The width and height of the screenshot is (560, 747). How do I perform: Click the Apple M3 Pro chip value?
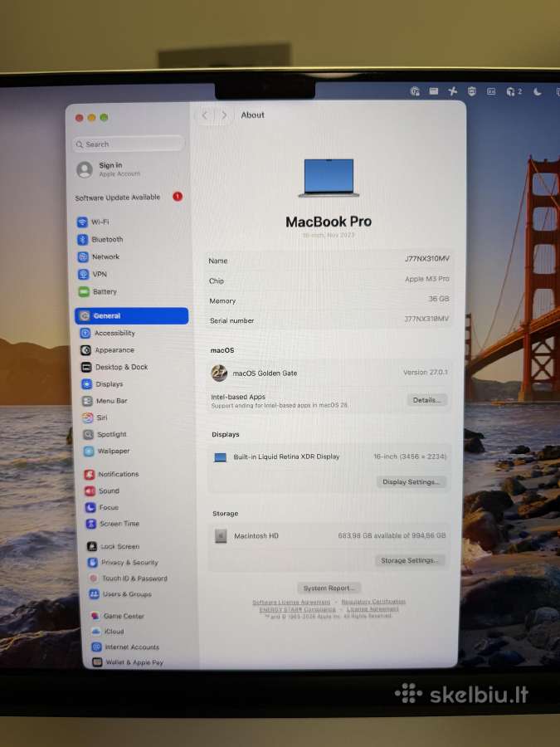tap(427, 279)
